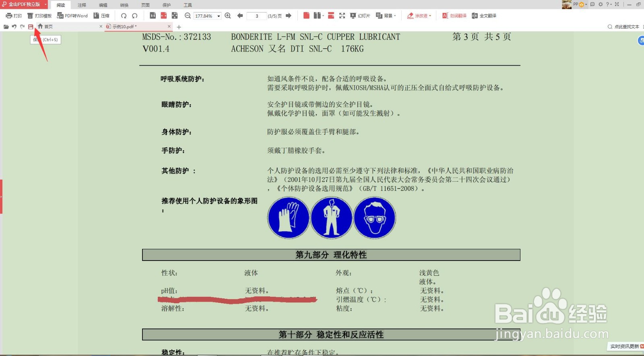Switch to the 阅读 tab
This screenshot has height=356, width=644.
click(61, 5)
